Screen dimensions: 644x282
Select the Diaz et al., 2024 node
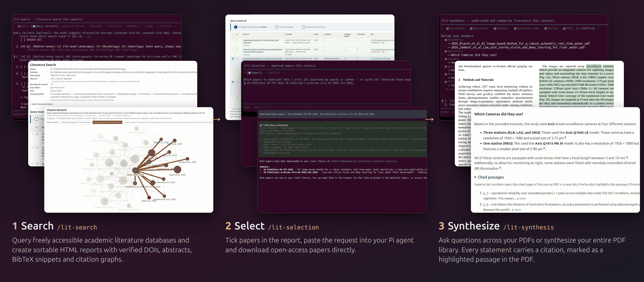pyautogui.click(x=149, y=198)
